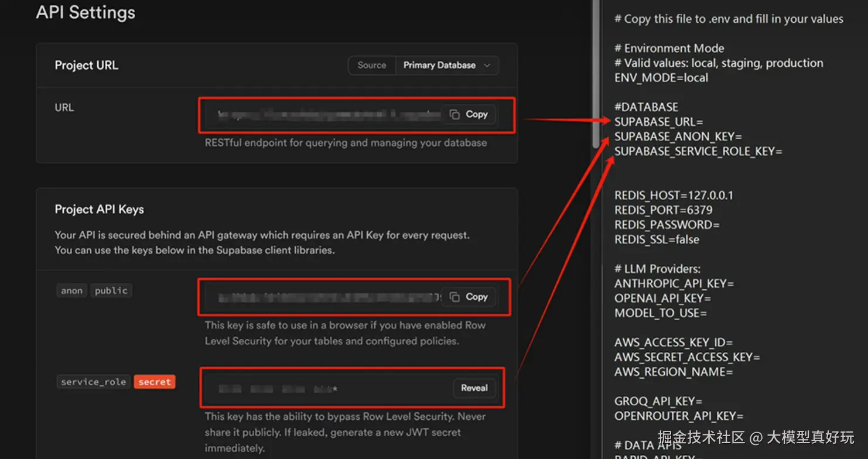This screenshot has width=868, height=459.
Task: Click the # LLM Providers: comment line
Action: tap(657, 269)
